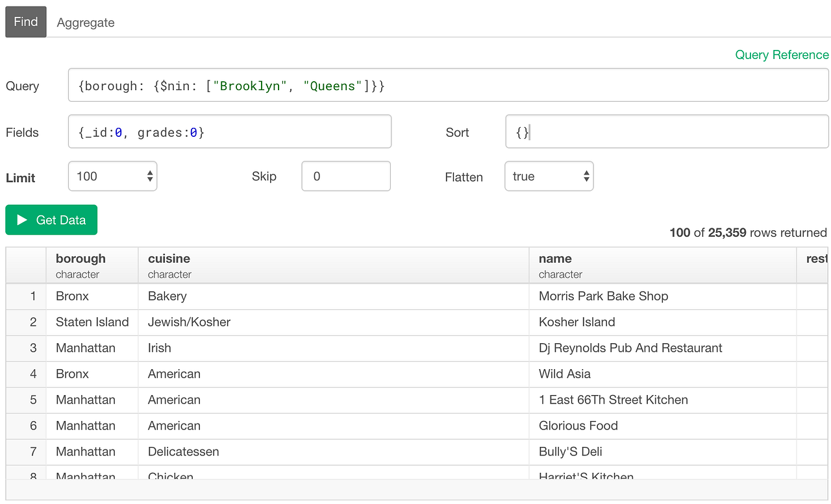This screenshot has width=831, height=504.
Task: Select the Find tab
Action: (x=25, y=21)
